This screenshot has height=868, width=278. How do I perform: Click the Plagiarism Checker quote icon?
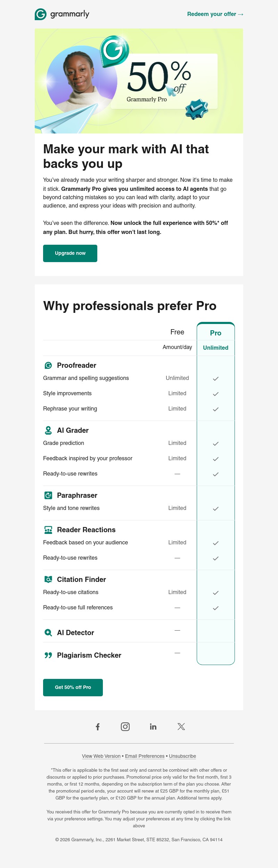coord(48,655)
